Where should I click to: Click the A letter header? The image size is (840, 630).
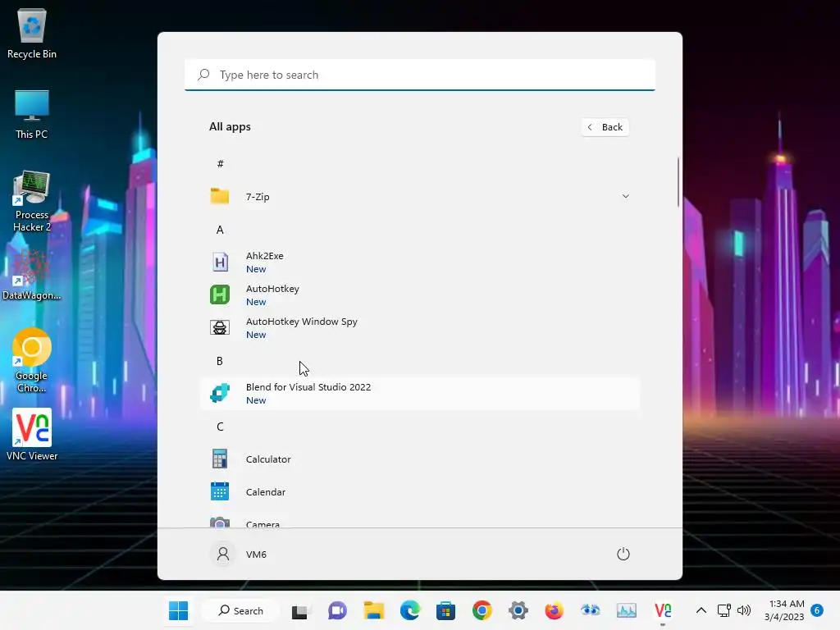pyautogui.click(x=220, y=230)
